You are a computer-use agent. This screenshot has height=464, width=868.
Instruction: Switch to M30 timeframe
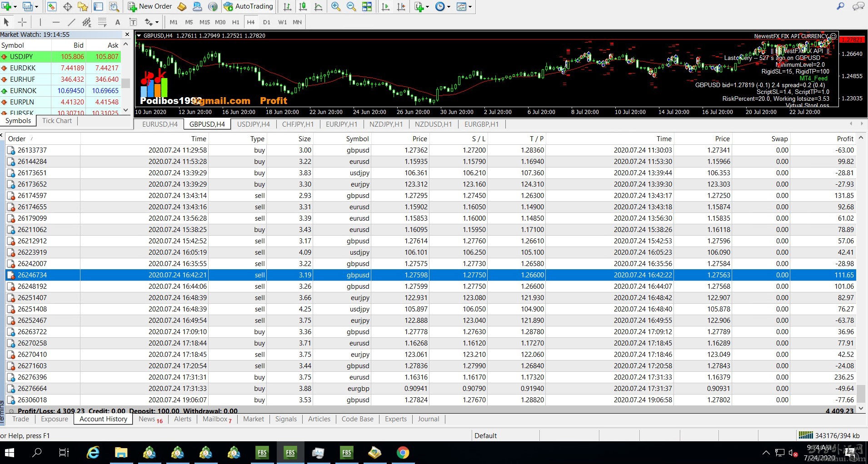[220, 22]
